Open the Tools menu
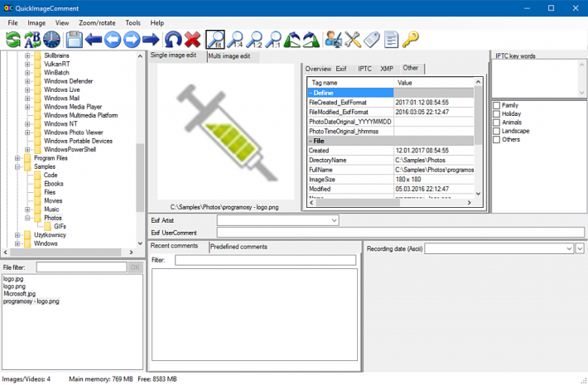Screen dimensions: 588x385 (133, 23)
